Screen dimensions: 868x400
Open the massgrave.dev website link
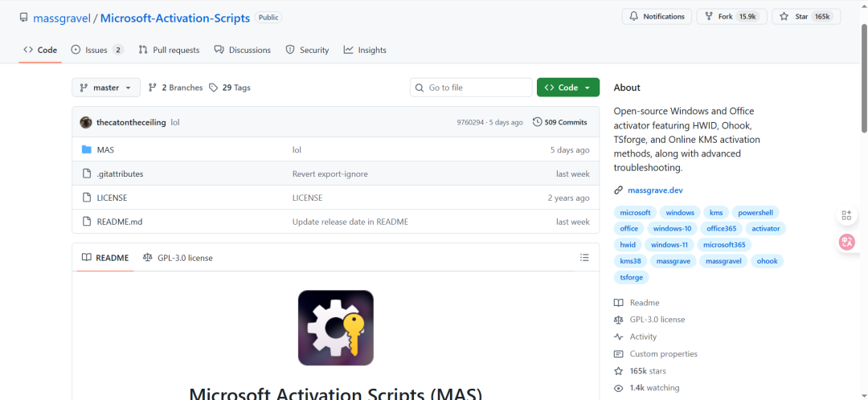[656, 190]
